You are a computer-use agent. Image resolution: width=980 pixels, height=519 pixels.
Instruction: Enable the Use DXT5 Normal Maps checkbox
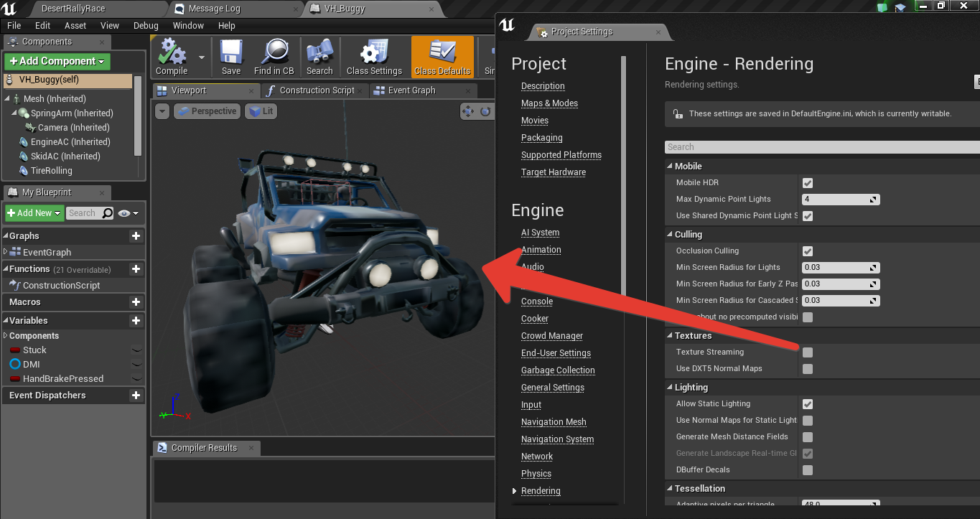808,369
